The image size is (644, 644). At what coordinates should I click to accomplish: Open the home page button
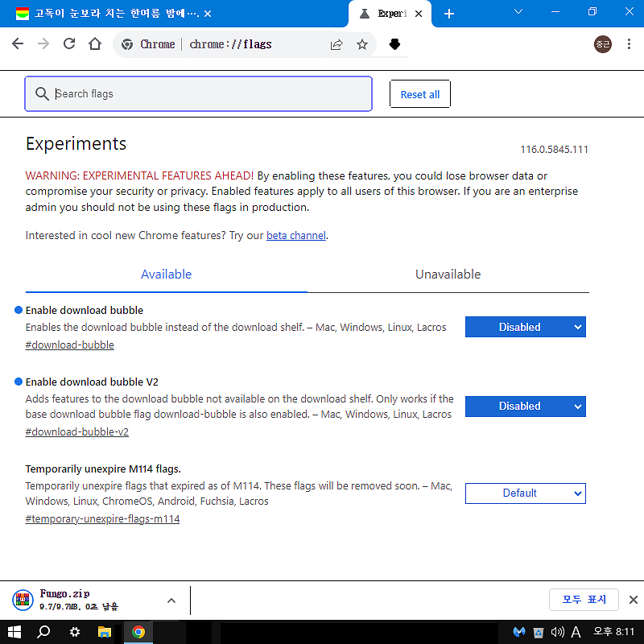coord(95,43)
